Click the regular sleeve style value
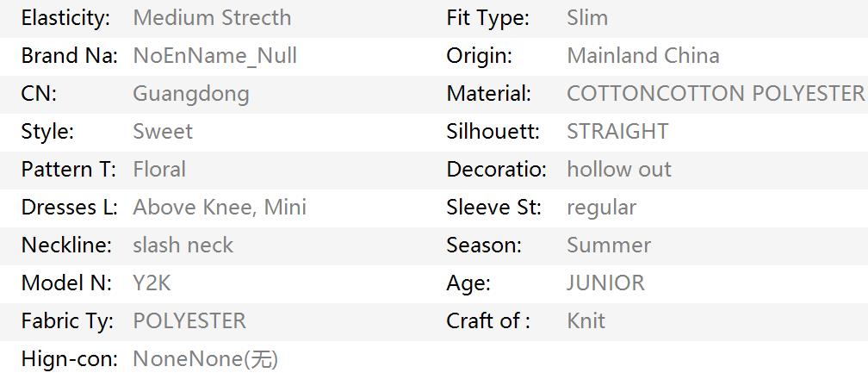The height and width of the screenshot is (379, 868). (602, 208)
